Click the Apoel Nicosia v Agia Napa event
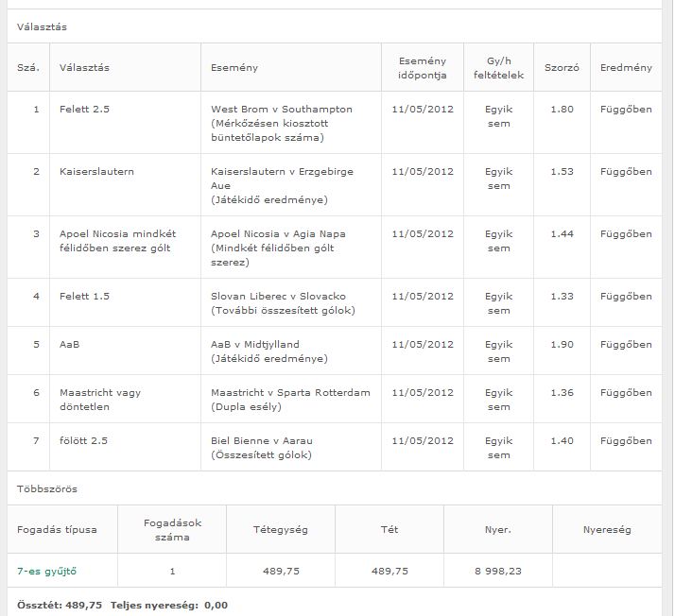The image size is (675, 616). pyautogui.click(x=278, y=233)
